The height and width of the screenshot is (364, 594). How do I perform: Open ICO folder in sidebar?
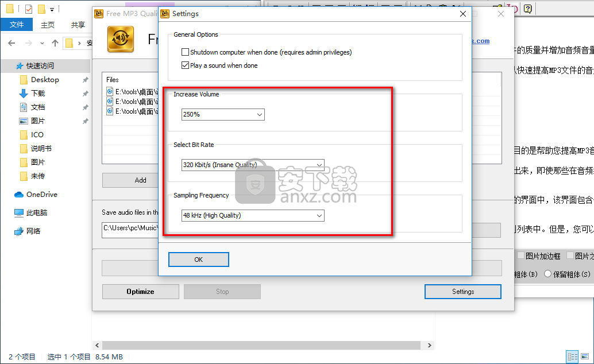[x=37, y=135]
